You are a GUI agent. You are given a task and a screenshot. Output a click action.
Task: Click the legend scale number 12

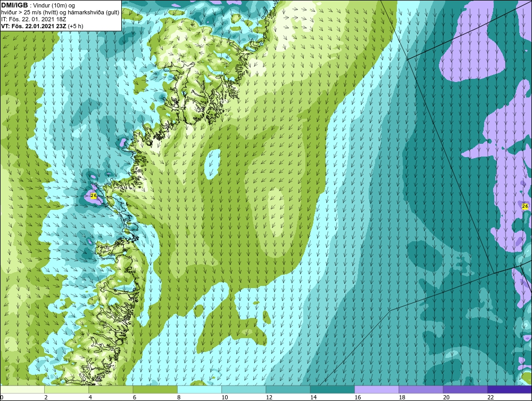[x=269, y=397]
